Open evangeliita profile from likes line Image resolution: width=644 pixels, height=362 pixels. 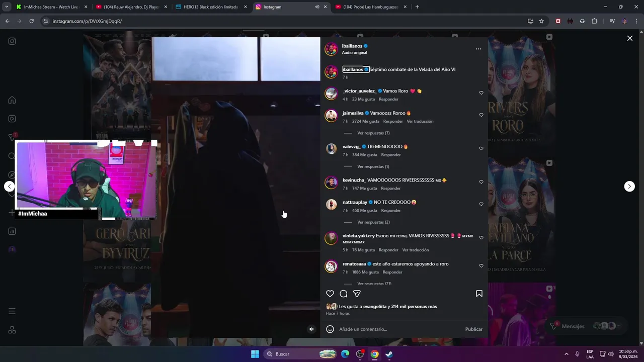point(374,307)
